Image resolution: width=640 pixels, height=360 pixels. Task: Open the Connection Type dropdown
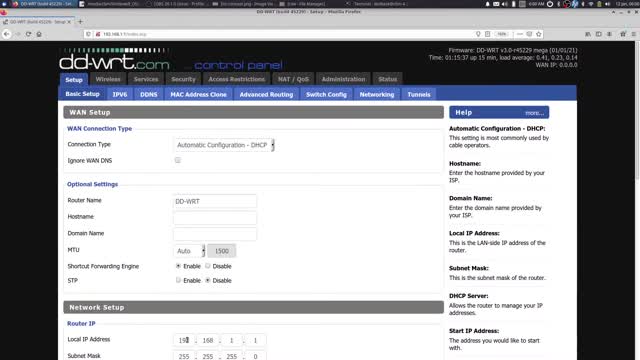(x=224, y=145)
